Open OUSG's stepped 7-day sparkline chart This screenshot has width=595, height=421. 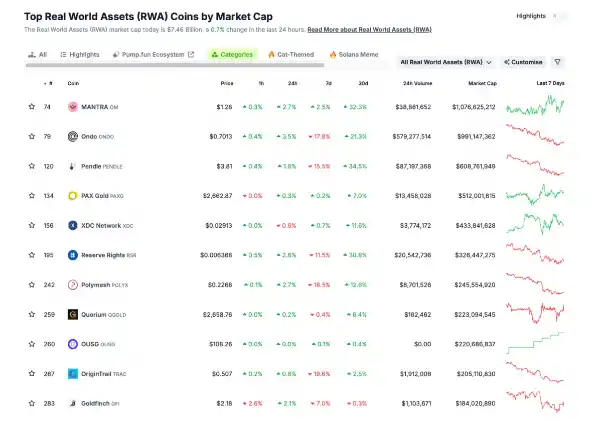tap(535, 343)
